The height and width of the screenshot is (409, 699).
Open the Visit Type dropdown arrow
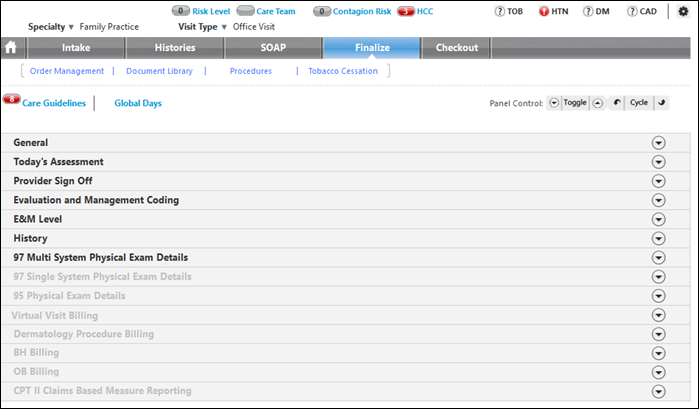click(224, 27)
